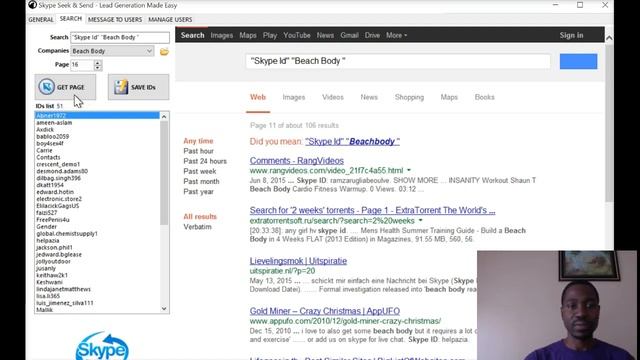Click the SAVE IDs button
This screenshot has width=640, height=360.
pos(138,87)
